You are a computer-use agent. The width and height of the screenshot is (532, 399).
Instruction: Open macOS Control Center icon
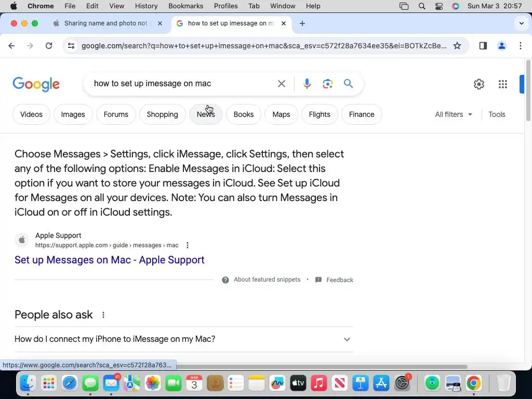click(438, 6)
